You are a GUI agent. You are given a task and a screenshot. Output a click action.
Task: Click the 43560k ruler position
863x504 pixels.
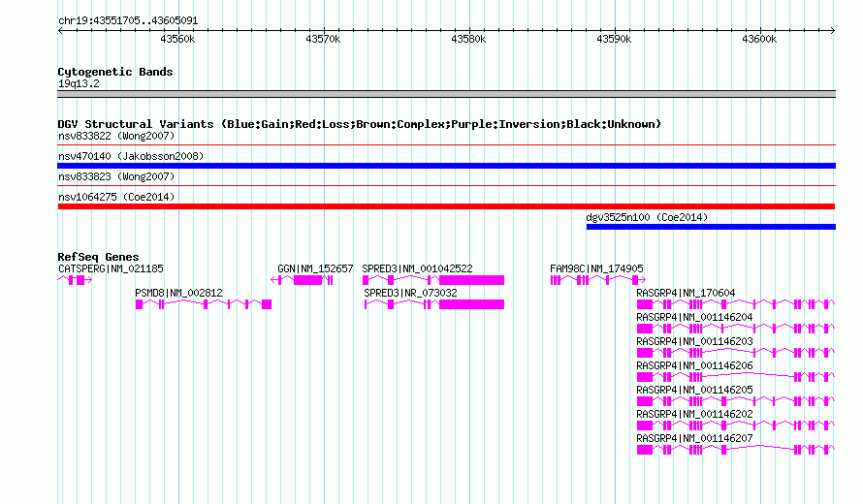pos(177,39)
